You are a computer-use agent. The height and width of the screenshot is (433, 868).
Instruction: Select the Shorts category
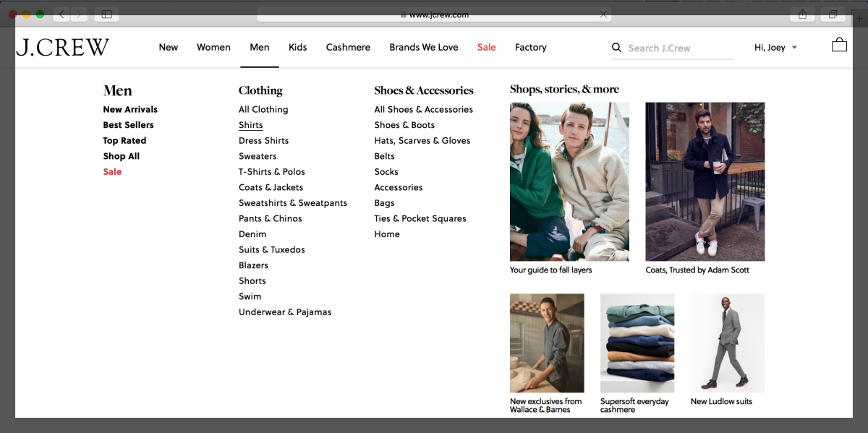pyautogui.click(x=252, y=280)
